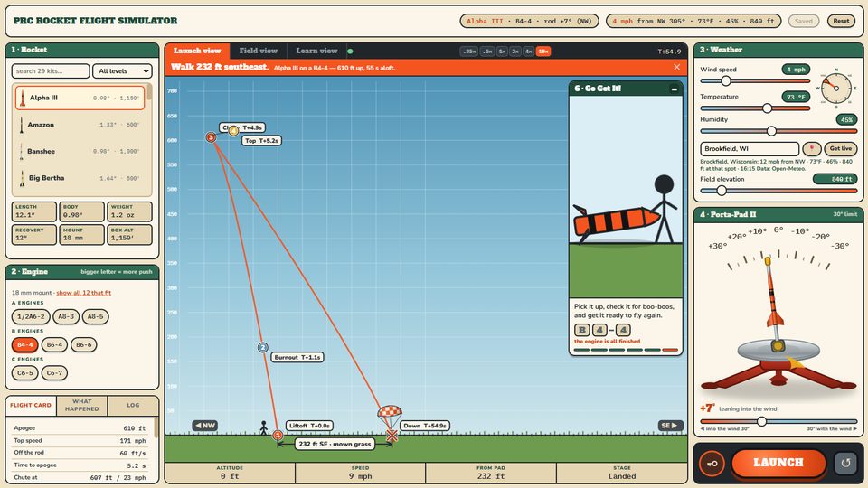868x488 pixels.
Task: Open show all 12 that fit link
Action: [x=83, y=293]
